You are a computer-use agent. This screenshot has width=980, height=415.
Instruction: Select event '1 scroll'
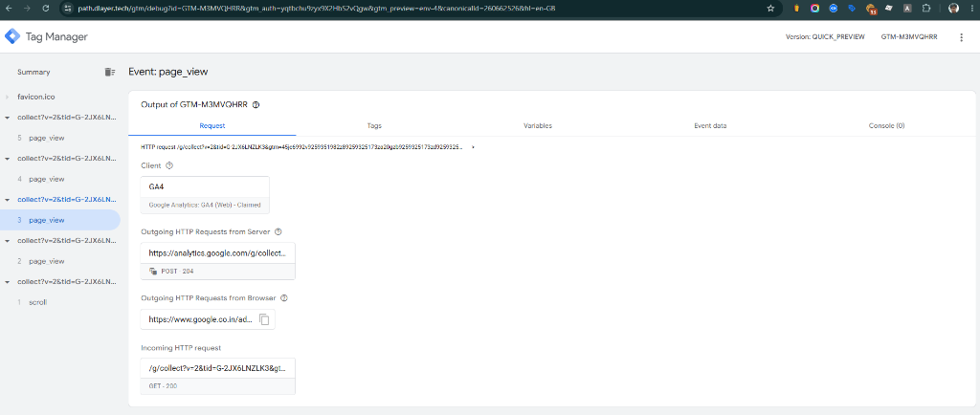(60, 303)
